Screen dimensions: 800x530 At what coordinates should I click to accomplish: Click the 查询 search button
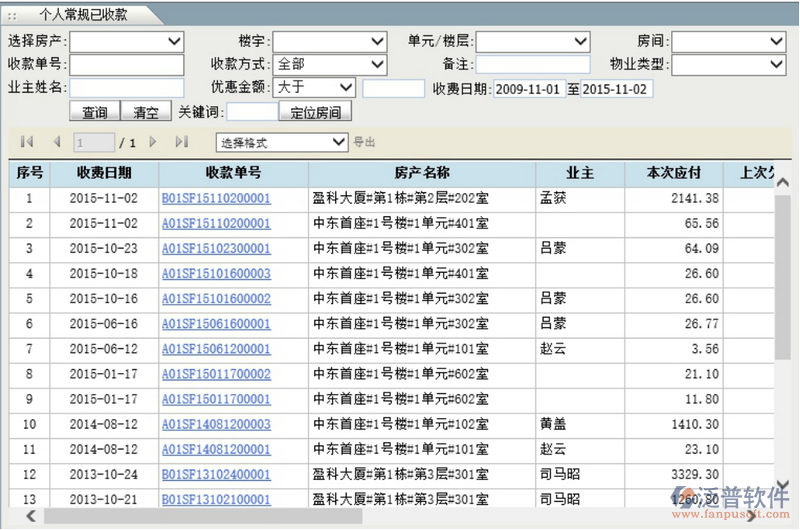click(x=95, y=112)
